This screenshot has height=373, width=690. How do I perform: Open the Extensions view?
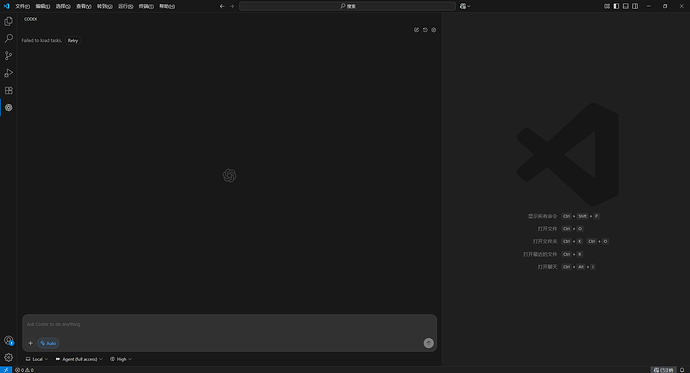pyautogui.click(x=8, y=90)
